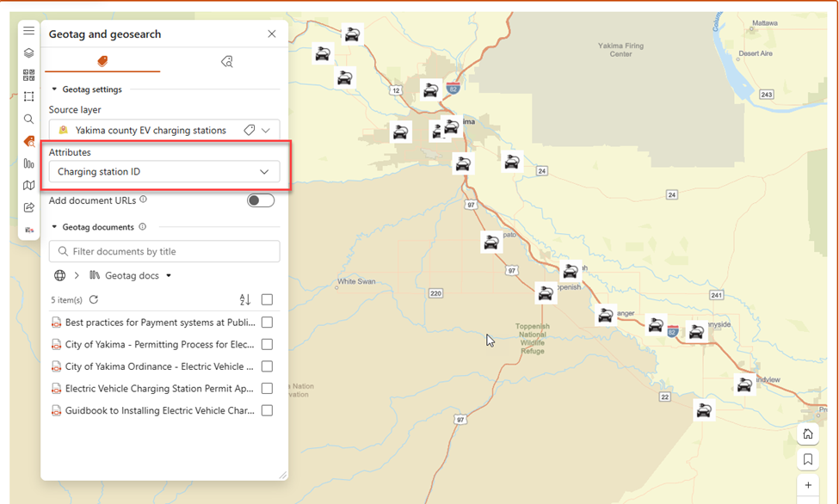Open the Layers panel icon
Image resolution: width=839 pixels, height=504 pixels.
click(x=28, y=52)
